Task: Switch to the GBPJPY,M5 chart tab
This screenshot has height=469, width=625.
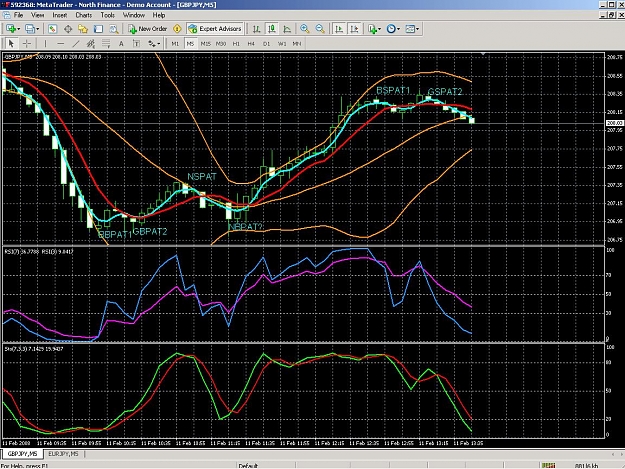Action: 22,454
